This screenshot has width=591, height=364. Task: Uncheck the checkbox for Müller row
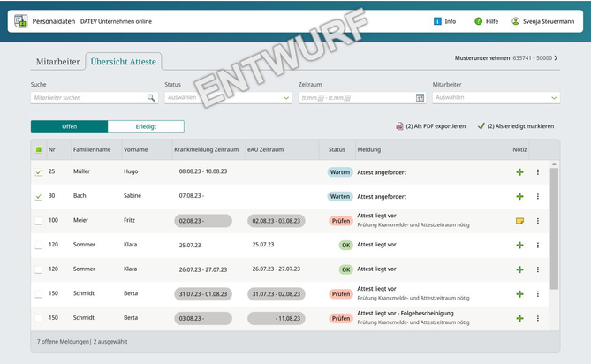38,172
